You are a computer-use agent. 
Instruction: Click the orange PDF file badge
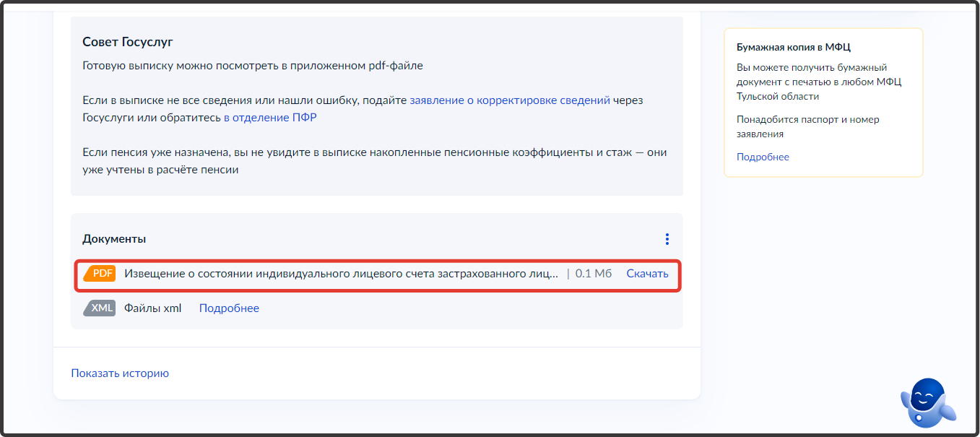click(100, 274)
